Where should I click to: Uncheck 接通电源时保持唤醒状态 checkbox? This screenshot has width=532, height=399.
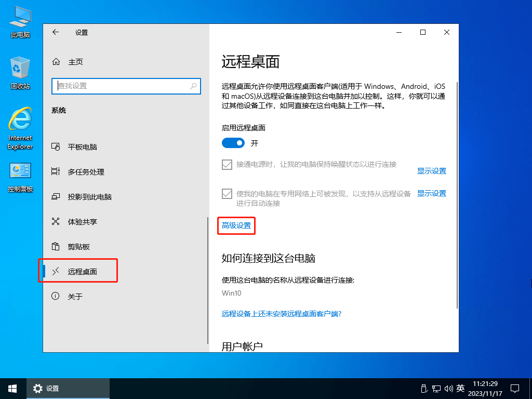(227, 165)
